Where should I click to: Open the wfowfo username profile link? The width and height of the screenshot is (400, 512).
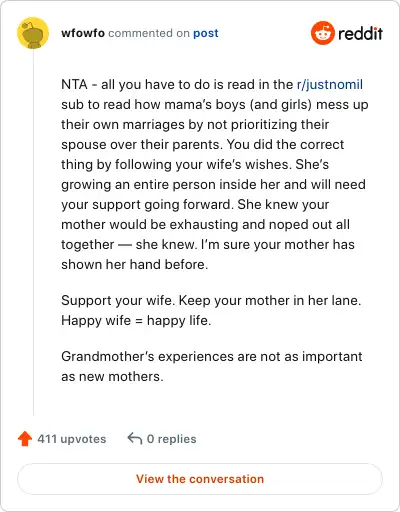click(83, 33)
